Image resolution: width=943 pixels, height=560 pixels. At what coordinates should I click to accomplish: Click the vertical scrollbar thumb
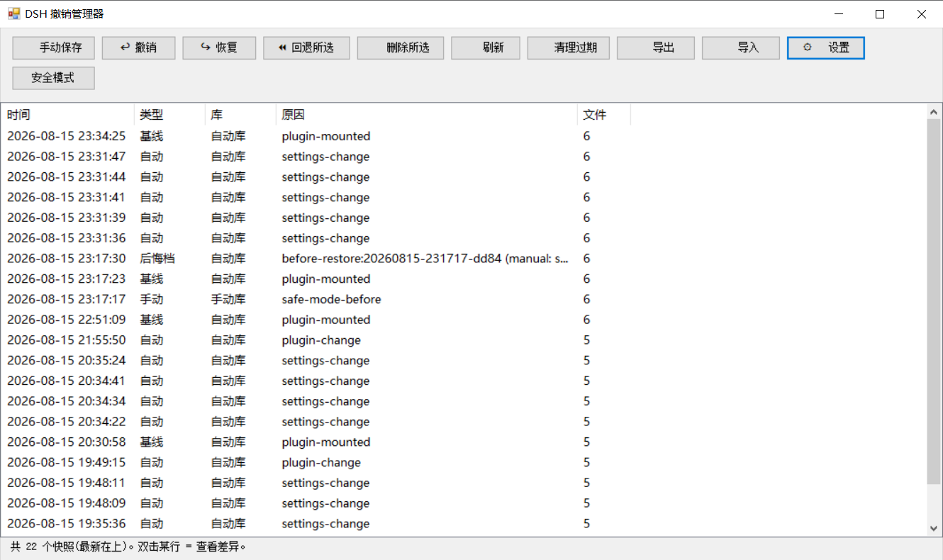tap(934, 302)
